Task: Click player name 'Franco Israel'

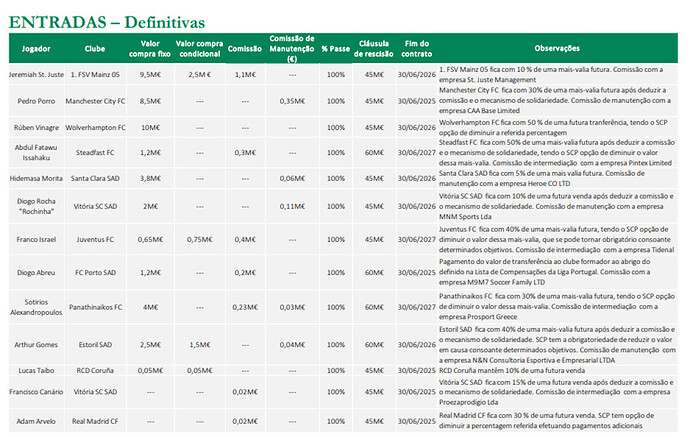Action: (36, 239)
